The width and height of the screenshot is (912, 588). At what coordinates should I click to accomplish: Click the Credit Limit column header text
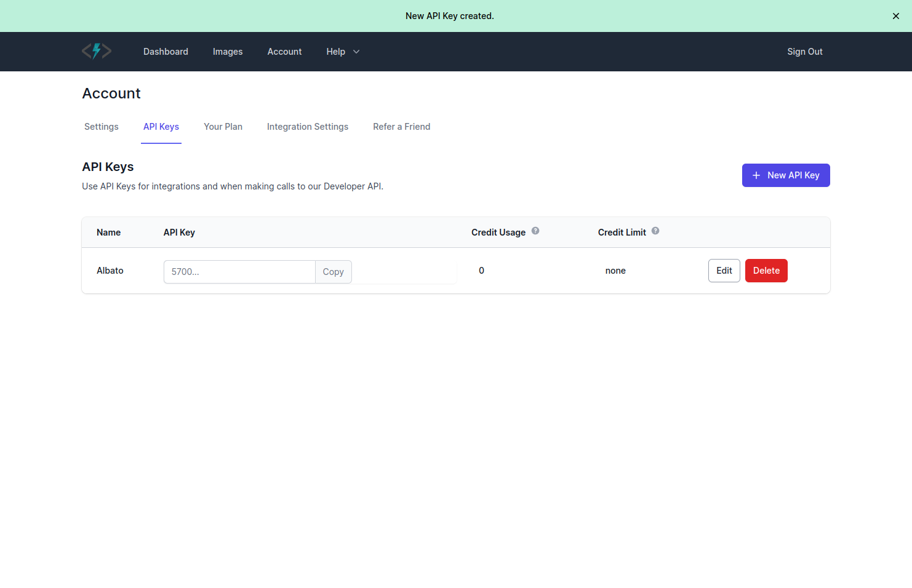[622, 232]
